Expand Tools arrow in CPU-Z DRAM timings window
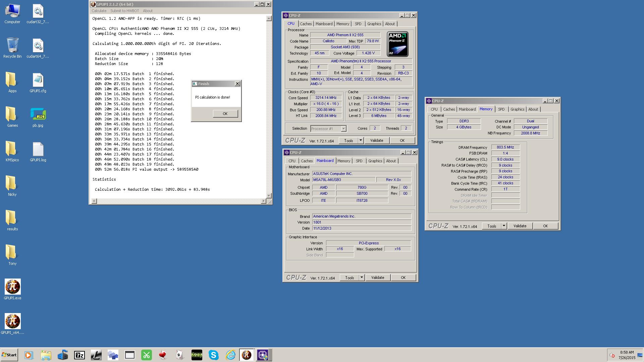Image resolution: width=644 pixels, height=362 pixels. point(504,226)
